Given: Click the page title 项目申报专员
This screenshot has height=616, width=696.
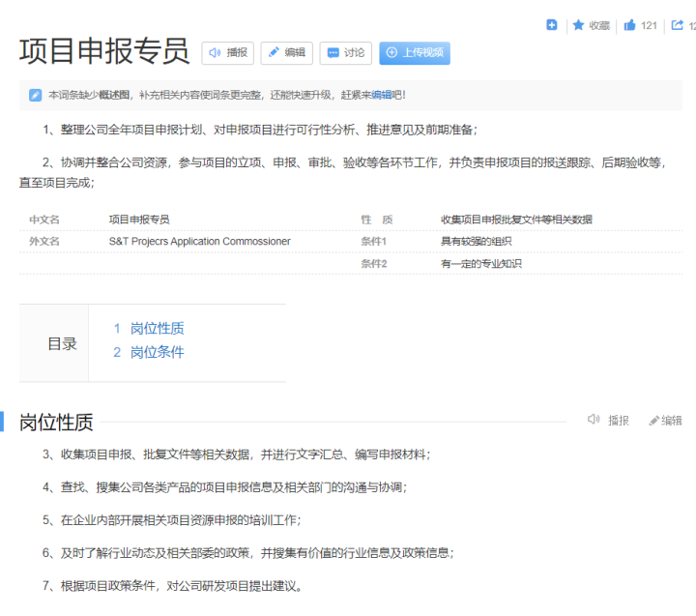Looking at the screenshot, I should (104, 51).
